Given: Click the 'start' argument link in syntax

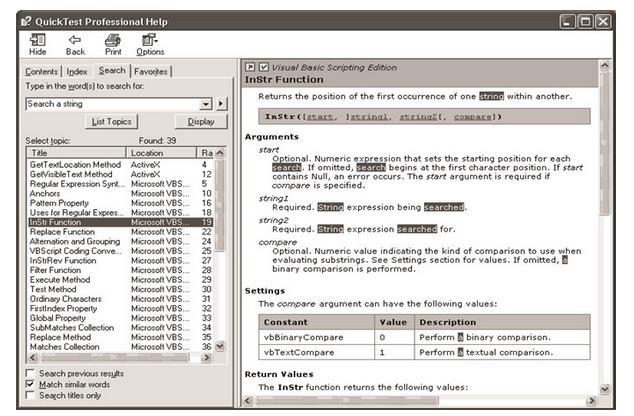Looking at the screenshot, I should click(x=320, y=117).
